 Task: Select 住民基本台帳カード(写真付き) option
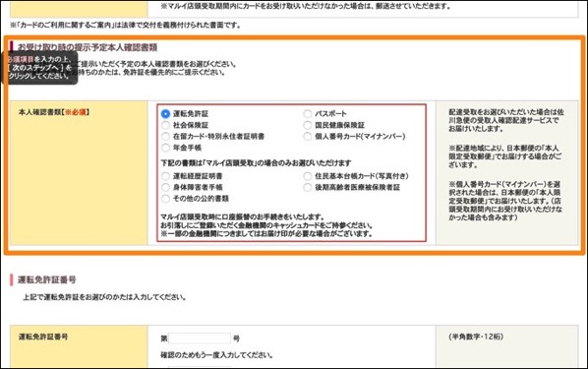tap(308, 176)
